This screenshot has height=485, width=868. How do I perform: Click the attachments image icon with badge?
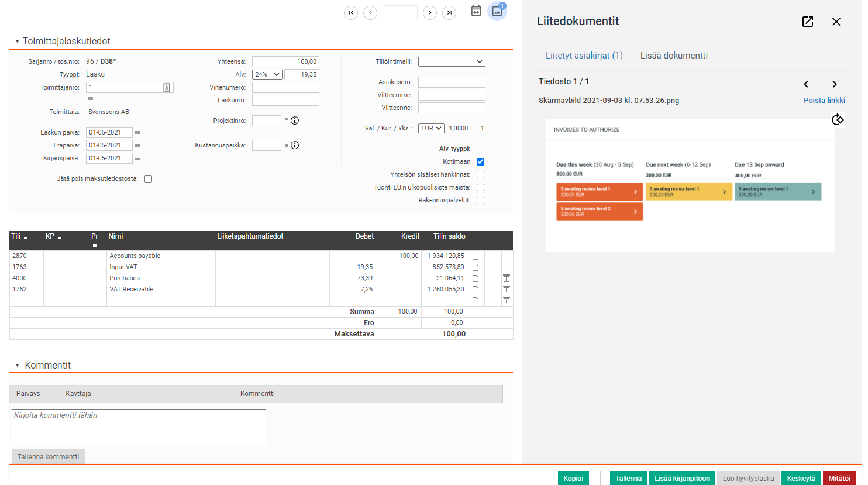(x=497, y=11)
